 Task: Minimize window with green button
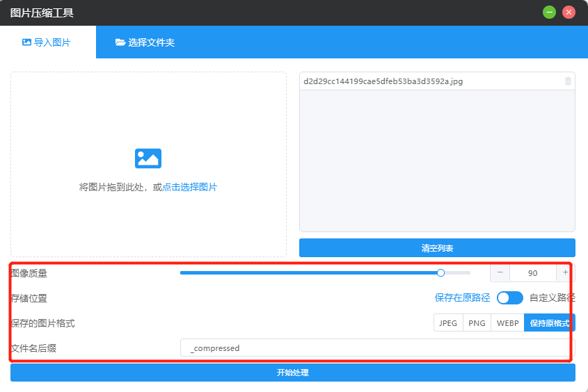point(549,13)
